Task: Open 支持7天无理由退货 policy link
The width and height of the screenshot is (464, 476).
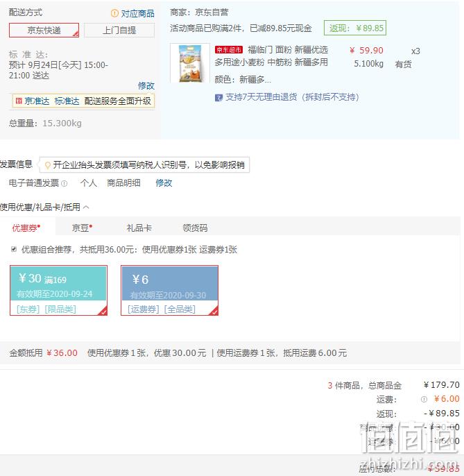Action: (x=292, y=97)
